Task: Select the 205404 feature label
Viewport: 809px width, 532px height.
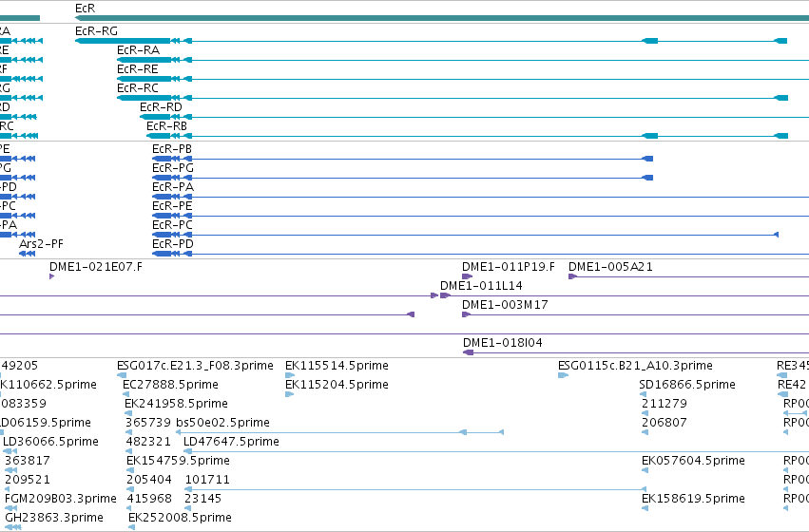Action: point(149,480)
